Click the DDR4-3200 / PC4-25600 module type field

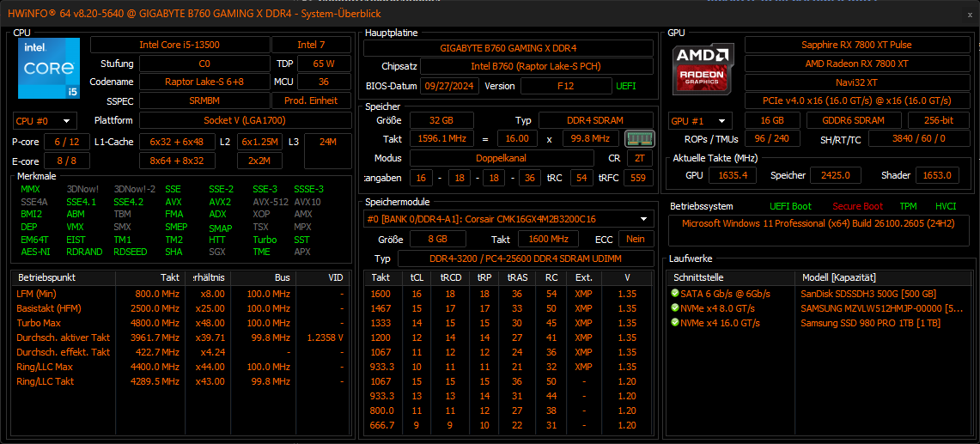pos(526,258)
